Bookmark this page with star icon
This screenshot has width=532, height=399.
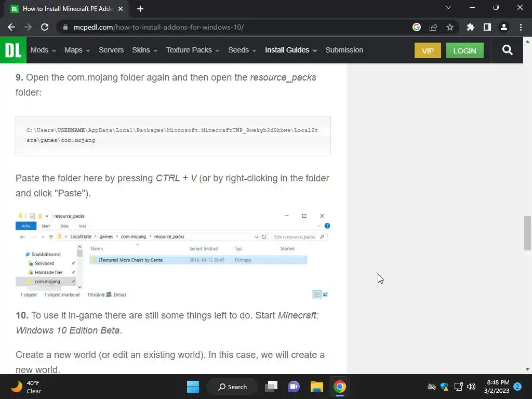[450, 27]
